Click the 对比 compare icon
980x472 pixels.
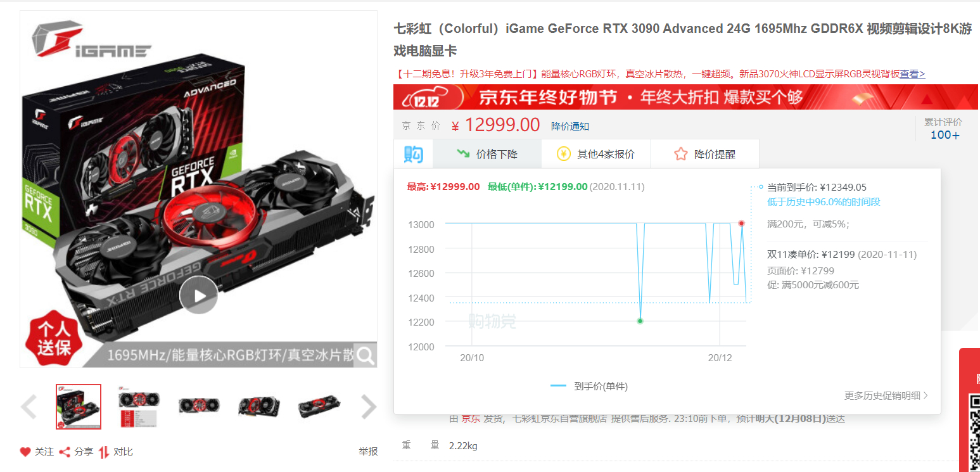click(x=104, y=452)
